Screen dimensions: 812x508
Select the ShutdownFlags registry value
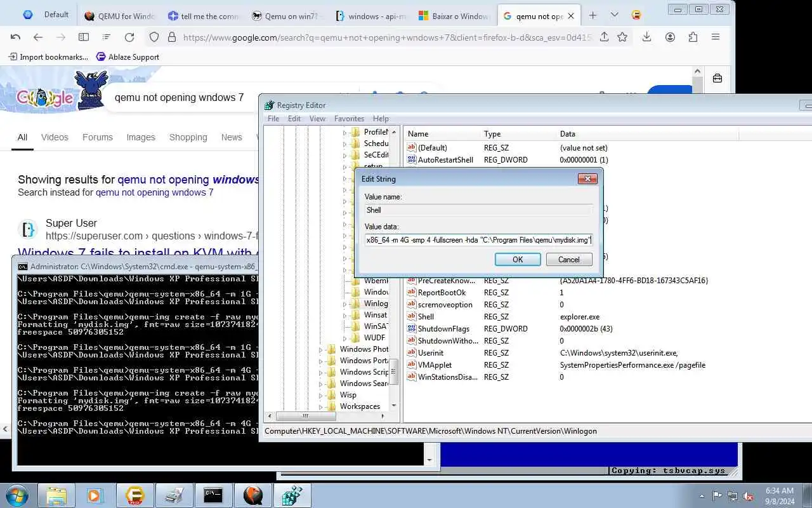[443, 329]
